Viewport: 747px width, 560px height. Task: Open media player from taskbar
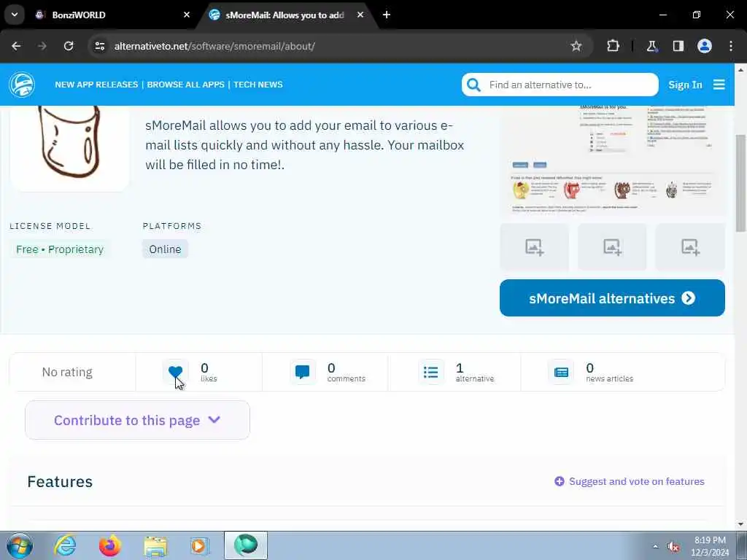point(199,545)
